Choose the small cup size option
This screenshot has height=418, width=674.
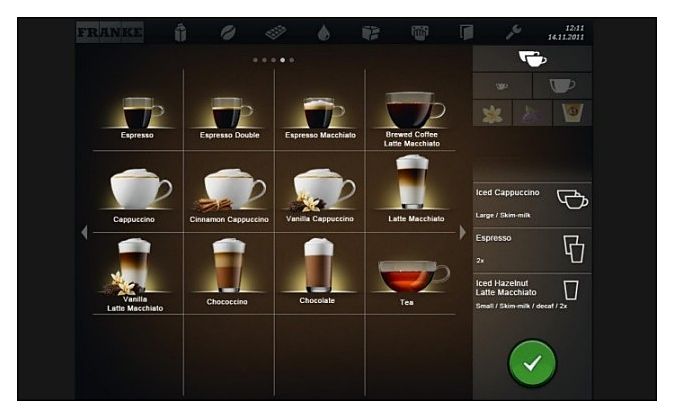502,86
